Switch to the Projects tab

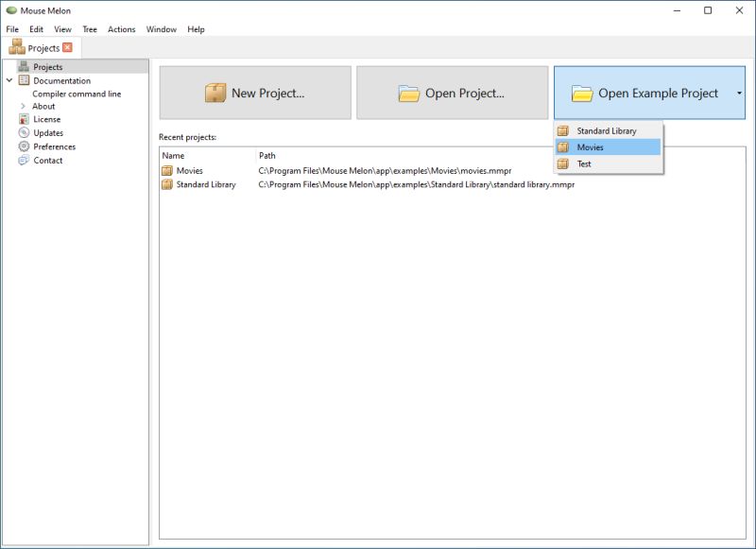coord(43,47)
